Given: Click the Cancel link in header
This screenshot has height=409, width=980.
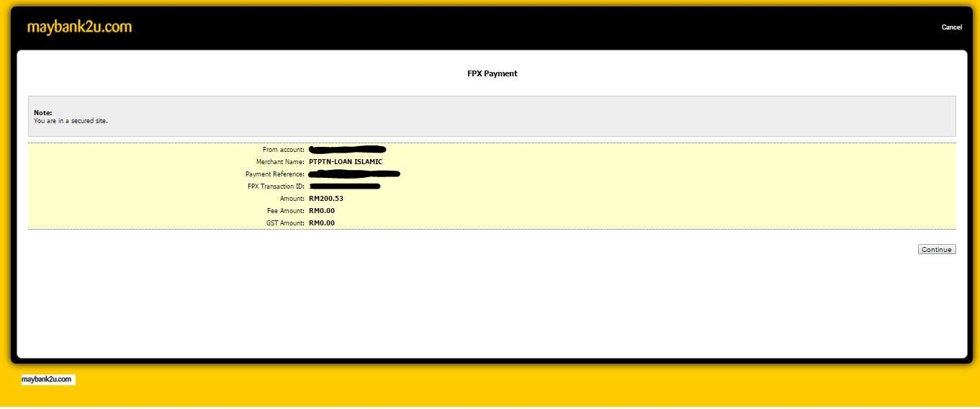Looking at the screenshot, I should (x=951, y=27).
